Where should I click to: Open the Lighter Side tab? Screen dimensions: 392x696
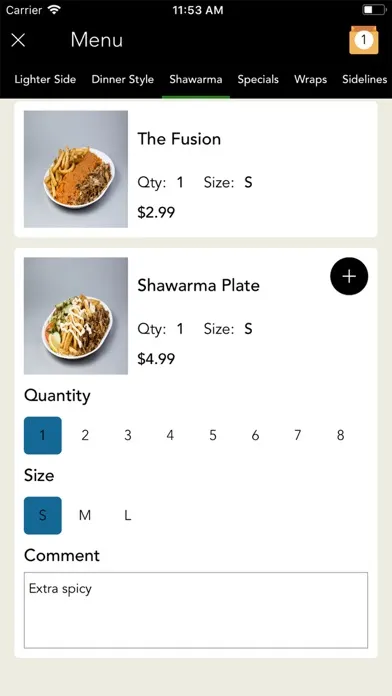[x=45, y=79]
